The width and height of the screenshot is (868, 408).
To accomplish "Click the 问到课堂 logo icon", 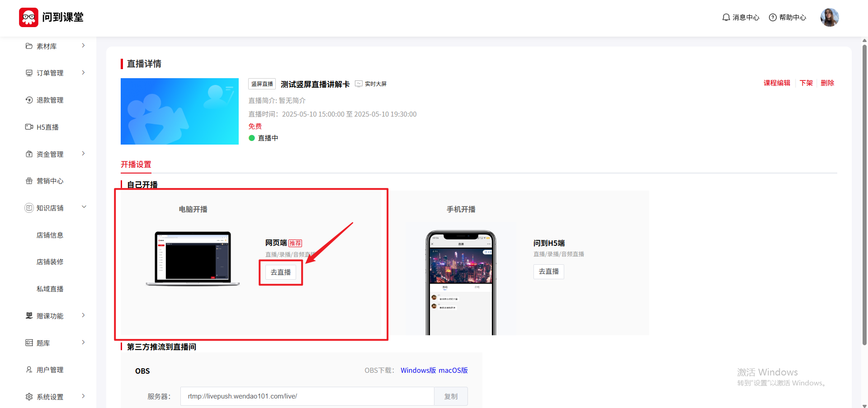I will pyautogui.click(x=28, y=17).
